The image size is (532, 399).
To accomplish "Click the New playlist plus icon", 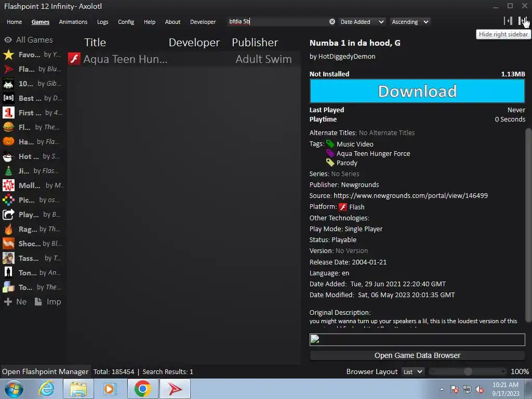I will [x=8, y=302].
